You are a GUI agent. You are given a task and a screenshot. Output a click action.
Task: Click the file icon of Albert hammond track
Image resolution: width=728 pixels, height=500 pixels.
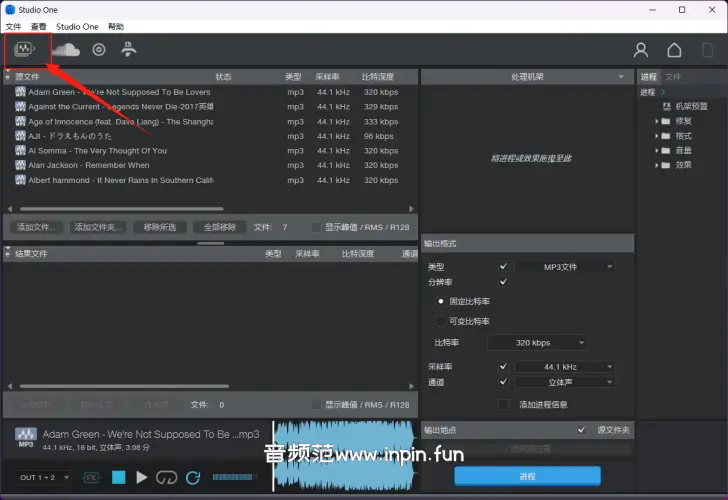pyautogui.click(x=20, y=180)
